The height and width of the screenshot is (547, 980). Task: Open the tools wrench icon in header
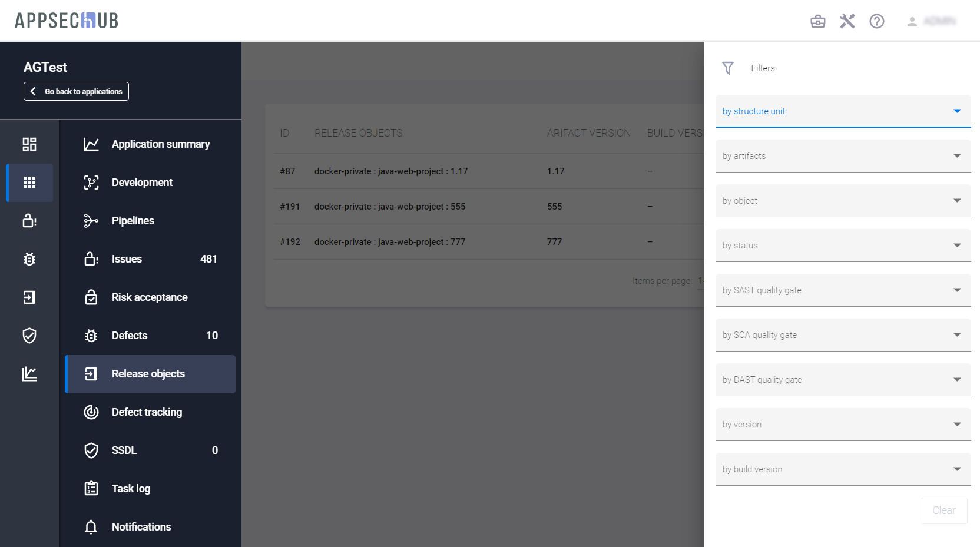(x=847, y=22)
